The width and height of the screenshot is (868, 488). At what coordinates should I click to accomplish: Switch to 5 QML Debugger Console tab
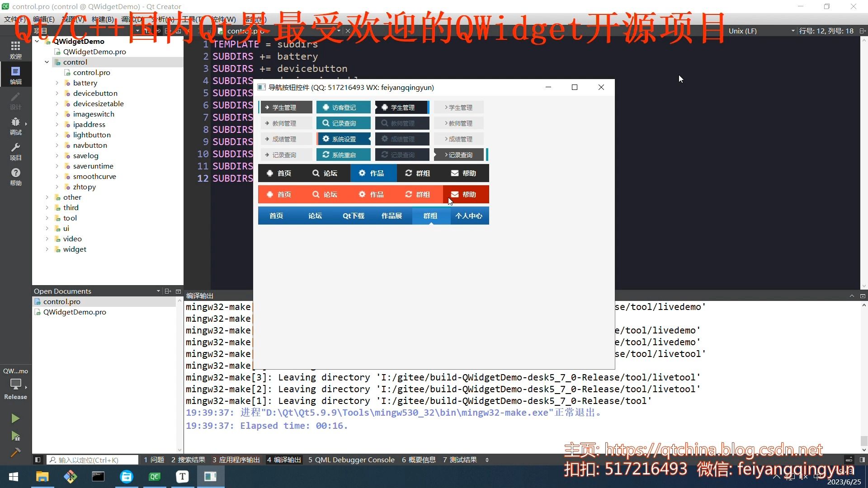pos(351,460)
